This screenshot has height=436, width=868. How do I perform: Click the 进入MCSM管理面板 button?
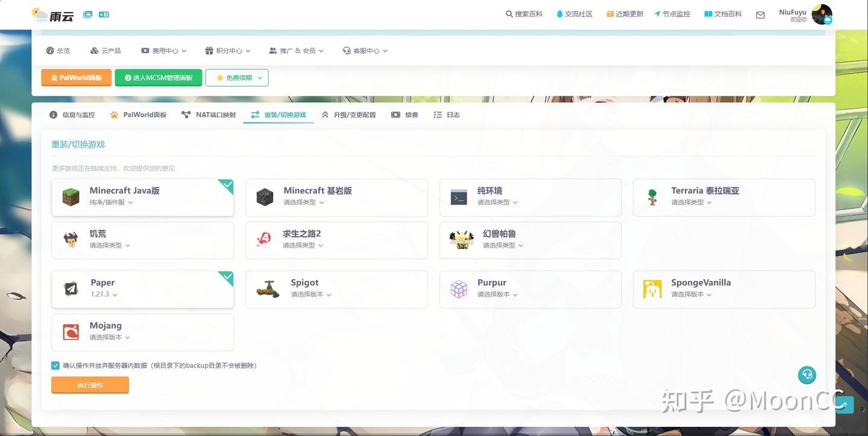tap(158, 77)
